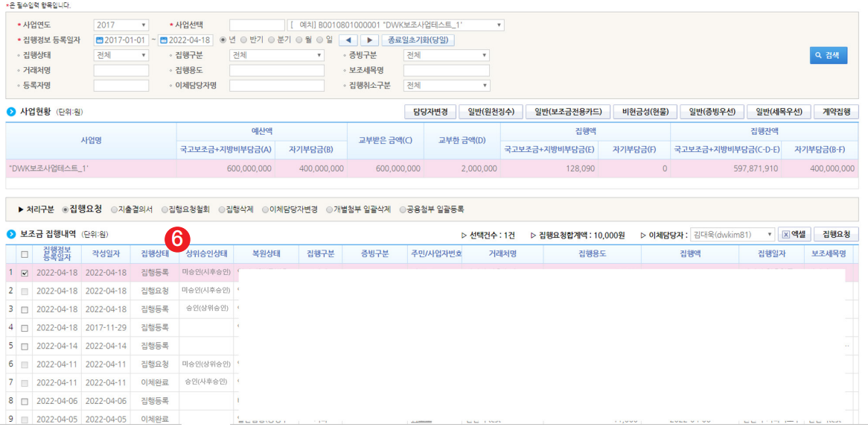Screen dimensions: 868x430
Task: Toggle the select-all checkbox in table header
Action: click(24, 254)
